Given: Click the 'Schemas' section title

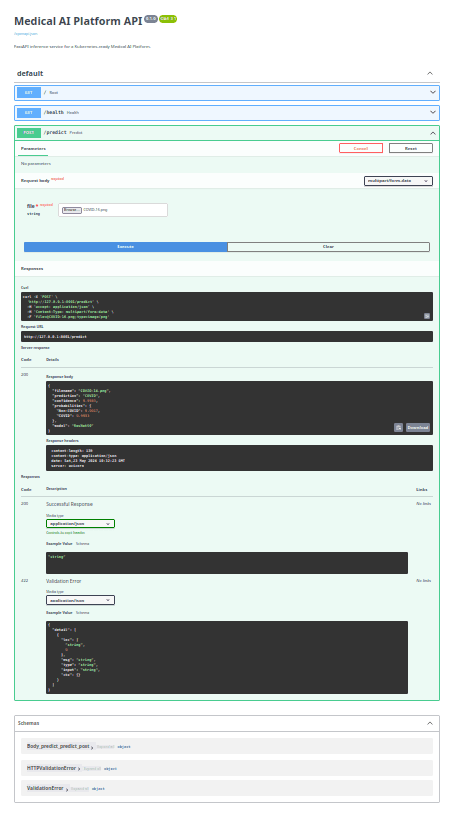Looking at the screenshot, I should [28, 723].
